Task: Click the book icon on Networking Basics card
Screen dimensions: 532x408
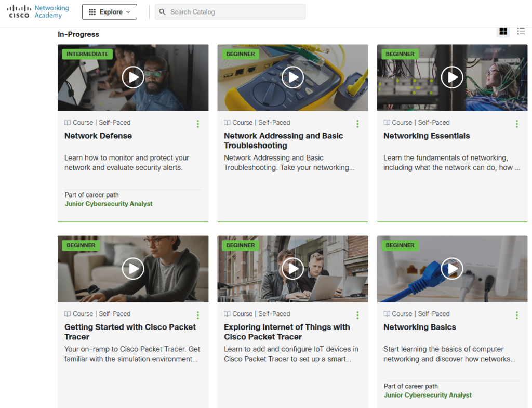Action: (387, 314)
